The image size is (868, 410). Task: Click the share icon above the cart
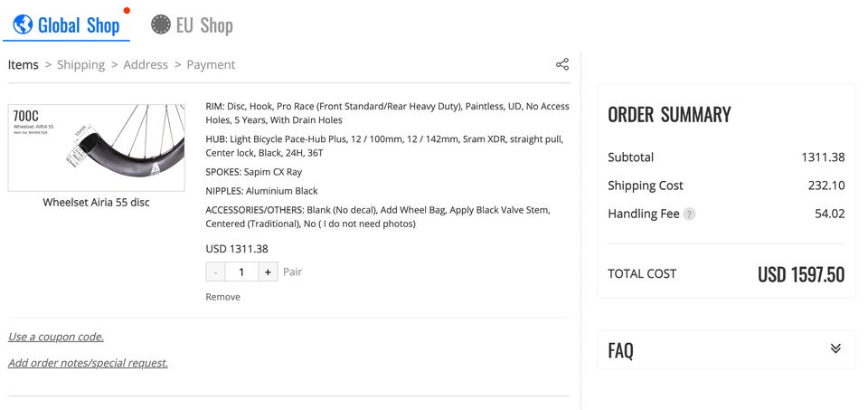tap(561, 64)
